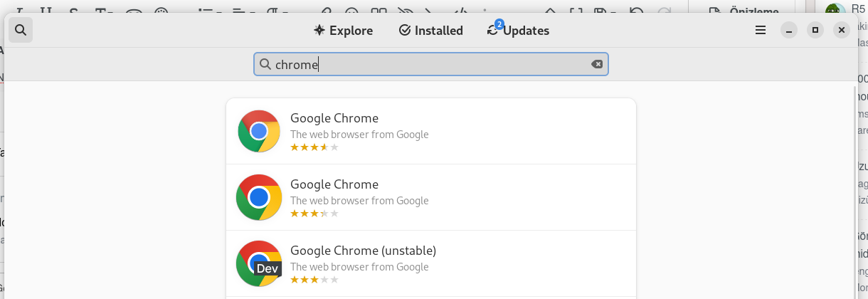
Task: Click the star rating of first Chrome result
Action: pos(314,147)
